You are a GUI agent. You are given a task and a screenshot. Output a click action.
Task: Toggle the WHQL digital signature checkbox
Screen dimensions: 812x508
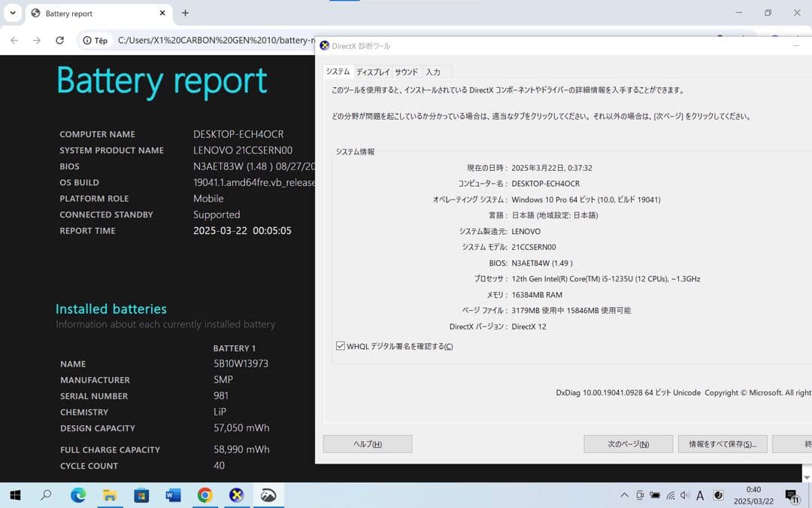click(x=341, y=346)
